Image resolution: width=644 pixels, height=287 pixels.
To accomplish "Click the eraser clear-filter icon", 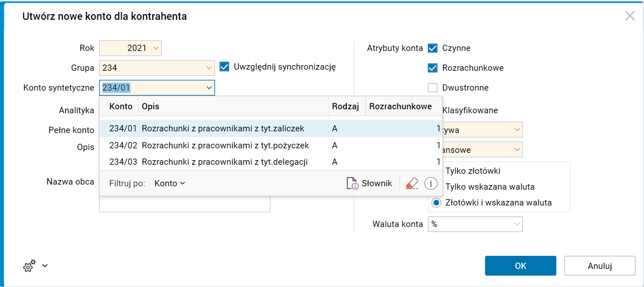I will [x=412, y=183].
